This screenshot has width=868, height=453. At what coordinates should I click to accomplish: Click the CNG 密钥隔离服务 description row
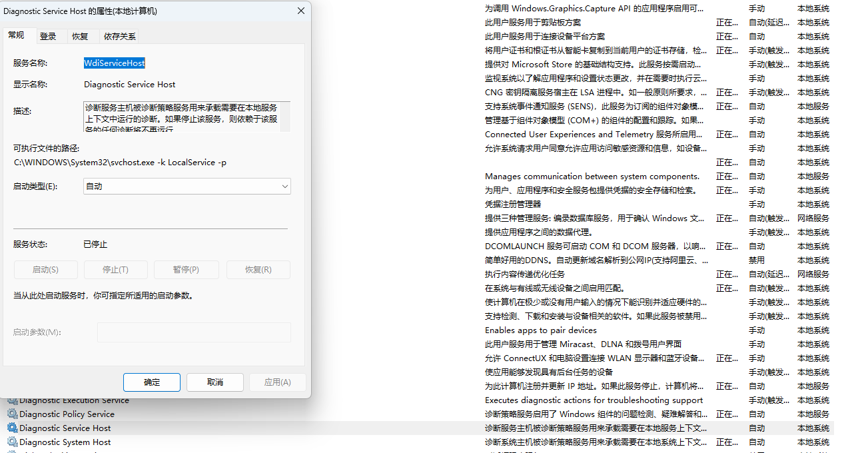tap(596, 93)
